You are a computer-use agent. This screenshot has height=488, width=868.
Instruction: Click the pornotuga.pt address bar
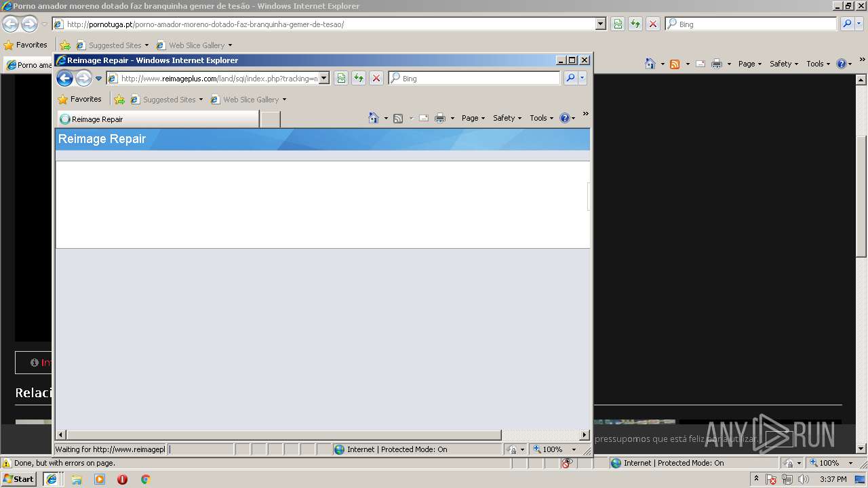[x=324, y=24]
